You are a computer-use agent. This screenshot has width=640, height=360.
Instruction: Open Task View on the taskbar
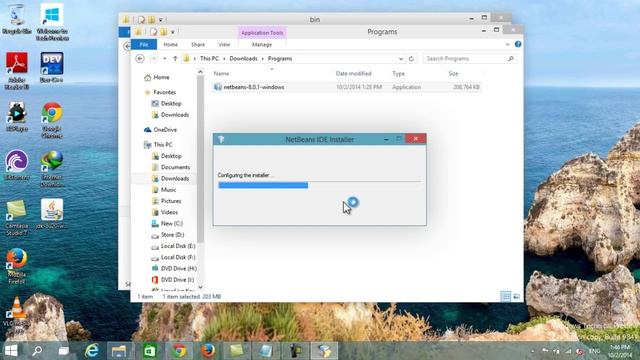point(63,351)
